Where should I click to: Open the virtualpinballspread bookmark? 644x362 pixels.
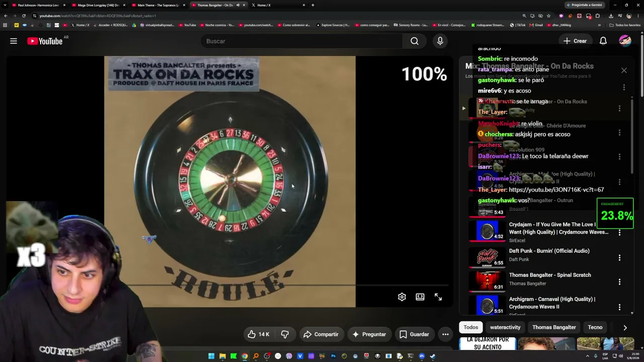click(157, 25)
